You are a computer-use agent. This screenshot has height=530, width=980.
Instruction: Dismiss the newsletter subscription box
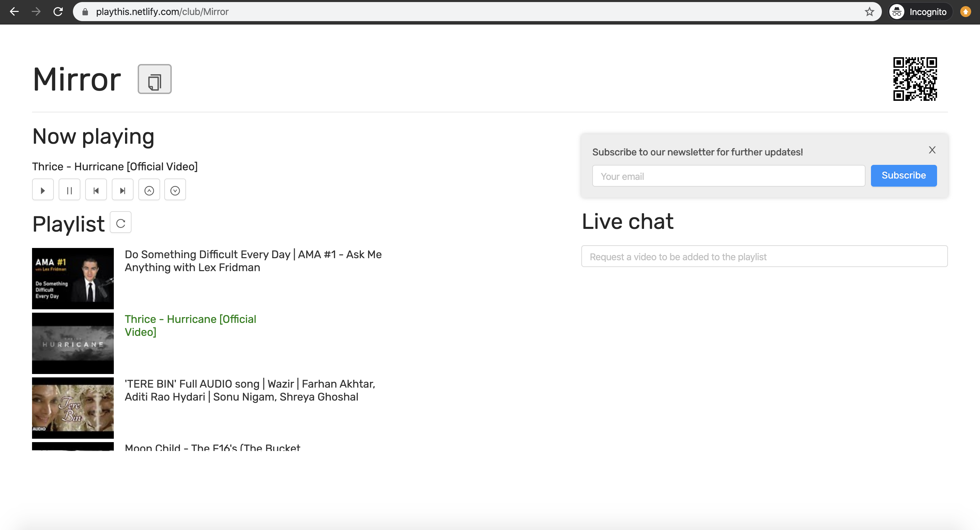[932, 150]
